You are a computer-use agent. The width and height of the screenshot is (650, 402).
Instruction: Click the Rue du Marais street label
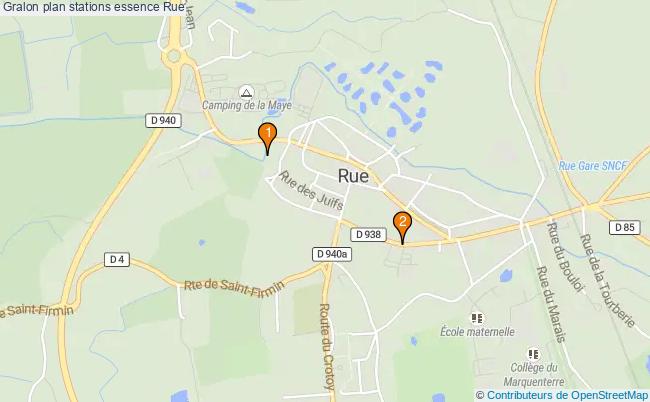pos(551,304)
